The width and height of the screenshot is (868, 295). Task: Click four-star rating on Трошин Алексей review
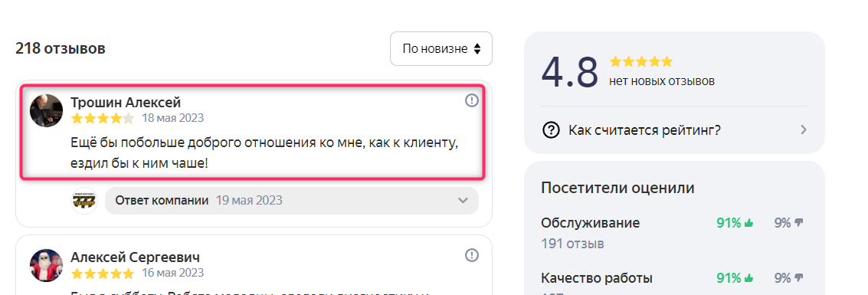pyautogui.click(x=103, y=118)
